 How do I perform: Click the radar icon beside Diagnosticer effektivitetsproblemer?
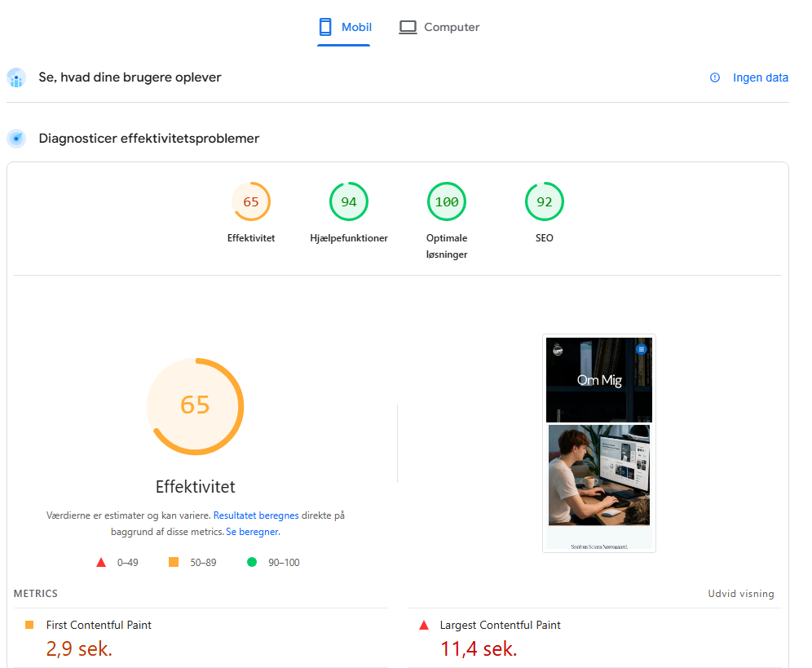pos(16,139)
